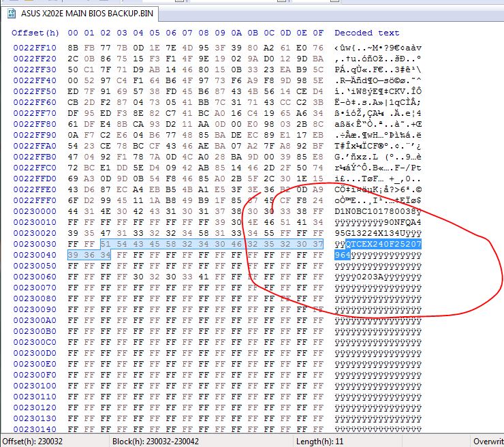The width and height of the screenshot is (504, 447).
Task: Toggle the Overwrite mode indicator in status bar
Action: (x=488, y=442)
